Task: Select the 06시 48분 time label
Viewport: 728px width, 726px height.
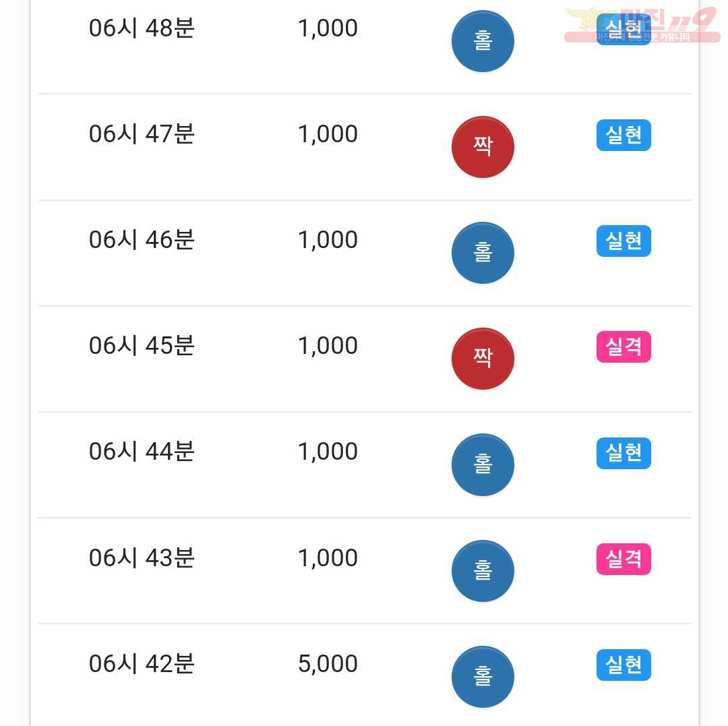Action: click(142, 28)
